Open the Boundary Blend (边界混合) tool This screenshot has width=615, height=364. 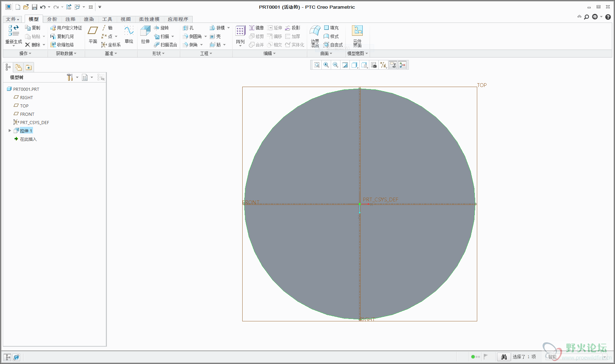315,36
